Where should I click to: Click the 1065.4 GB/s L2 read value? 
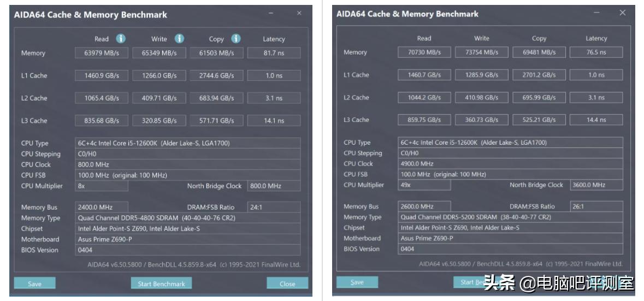point(102,98)
